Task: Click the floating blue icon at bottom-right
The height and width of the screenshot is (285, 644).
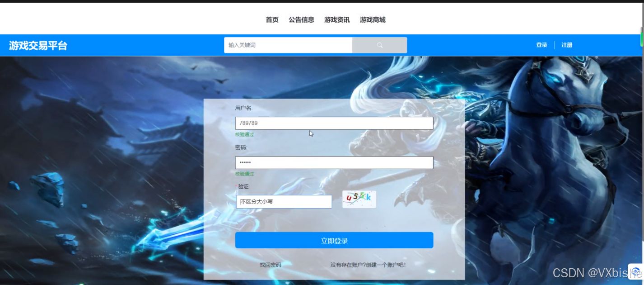Action: (635, 271)
